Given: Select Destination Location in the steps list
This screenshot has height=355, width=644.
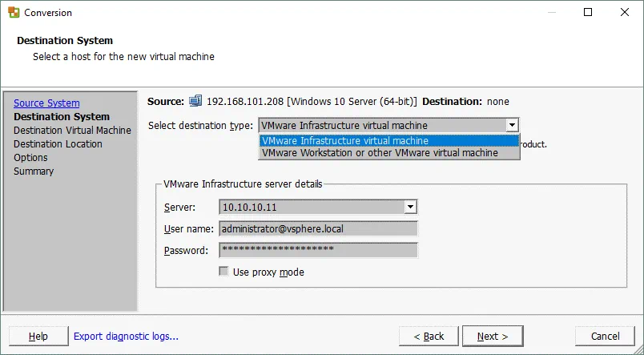Looking at the screenshot, I should click(58, 144).
